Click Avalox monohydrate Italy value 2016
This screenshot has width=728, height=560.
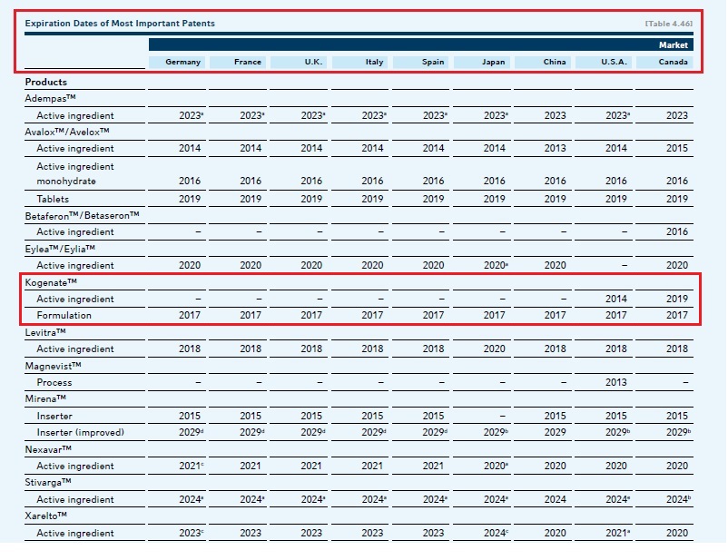point(372,181)
